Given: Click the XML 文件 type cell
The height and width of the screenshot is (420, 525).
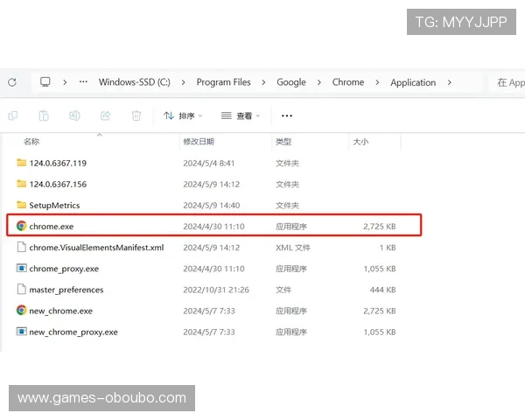Looking at the screenshot, I should click(293, 248).
